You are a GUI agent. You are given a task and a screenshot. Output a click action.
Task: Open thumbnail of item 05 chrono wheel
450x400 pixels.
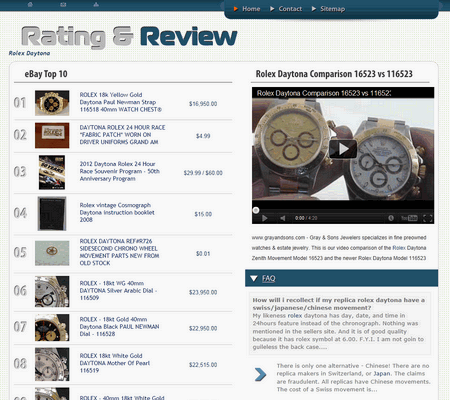52,253
